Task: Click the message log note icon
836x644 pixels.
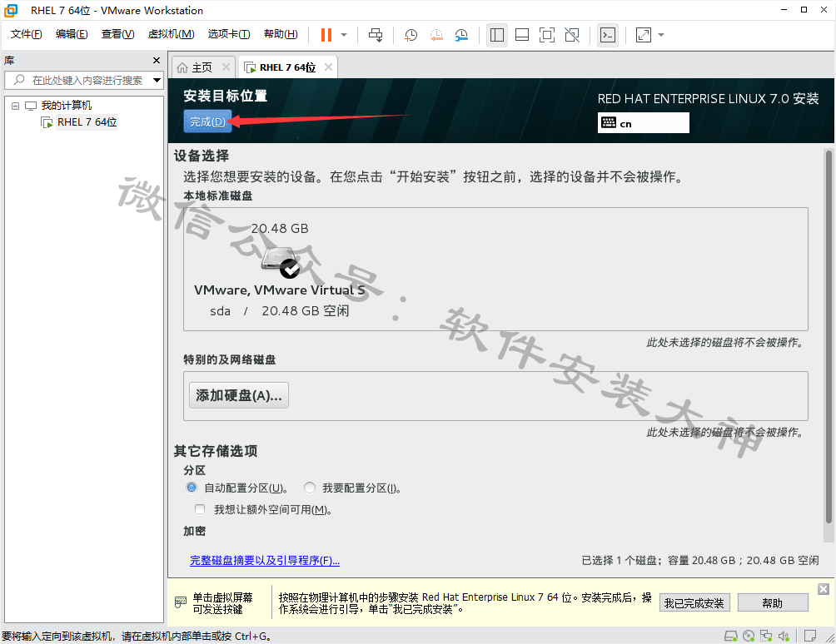Action: (810, 636)
